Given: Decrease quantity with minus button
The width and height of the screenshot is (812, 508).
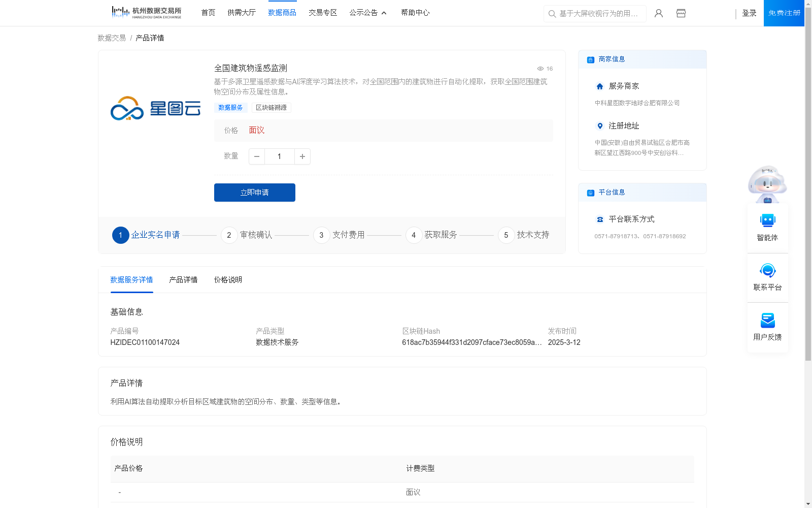Looking at the screenshot, I should pos(257,156).
